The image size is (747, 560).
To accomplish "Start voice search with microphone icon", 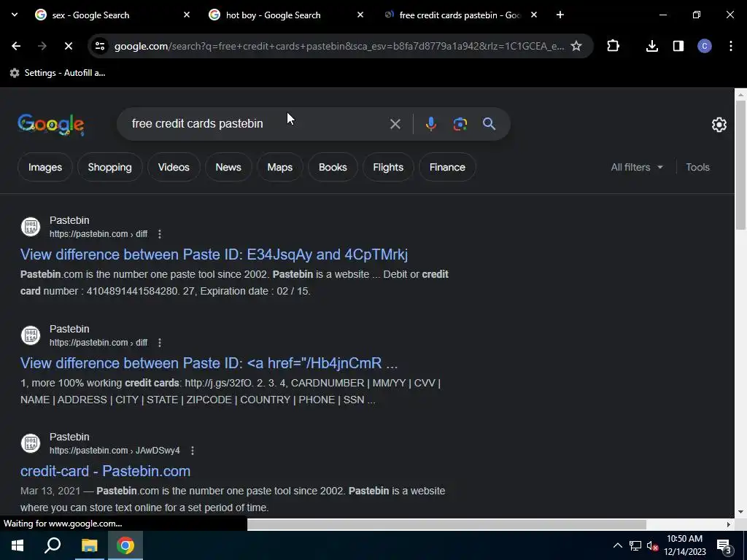I will [430, 124].
